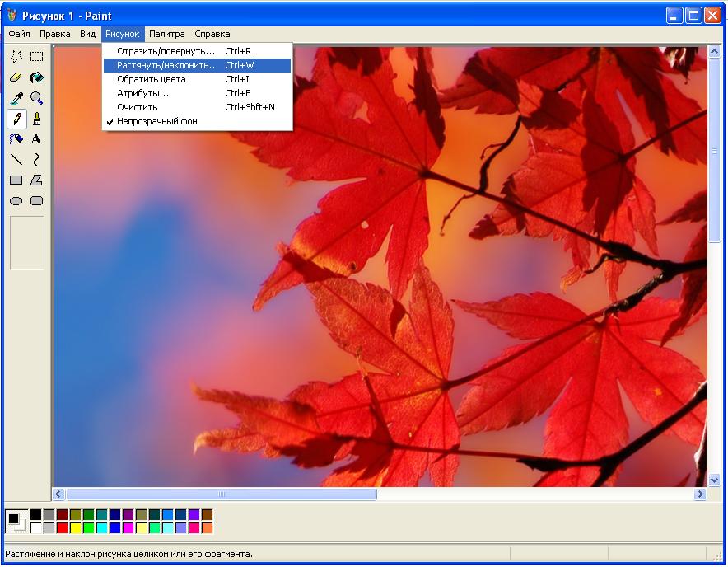Toggle the Непрозрачный фон checked option
This screenshot has width=728, height=567.
click(156, 121)
